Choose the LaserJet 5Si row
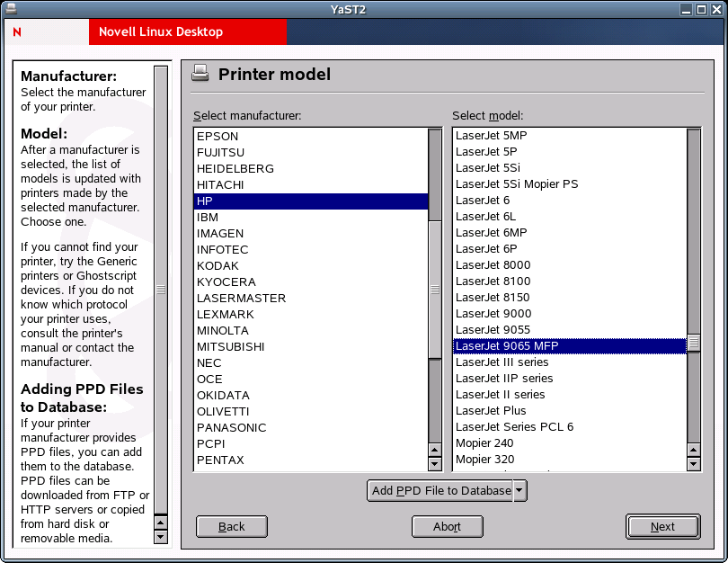Screen dimensions: 728x563 (x=570, y=167)
